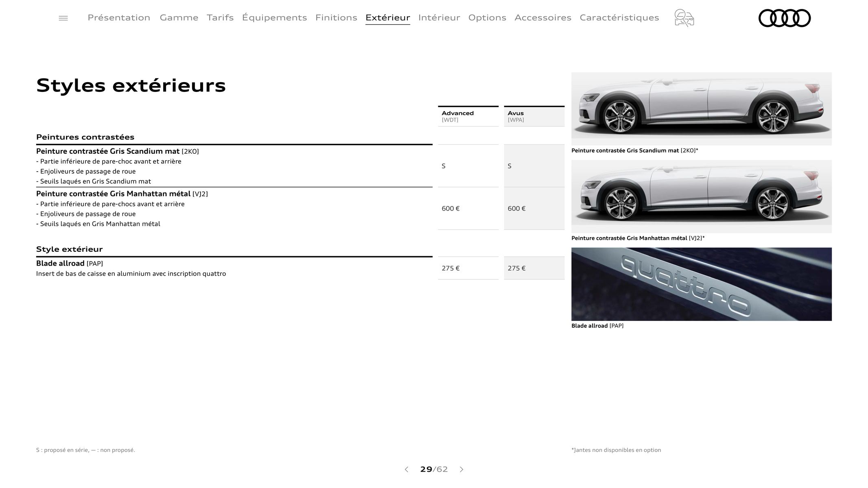The image size is (868, 488).
Task: Click Peinture contrastée Gris Scandium mat row title
Action: [x=118, y=151]
